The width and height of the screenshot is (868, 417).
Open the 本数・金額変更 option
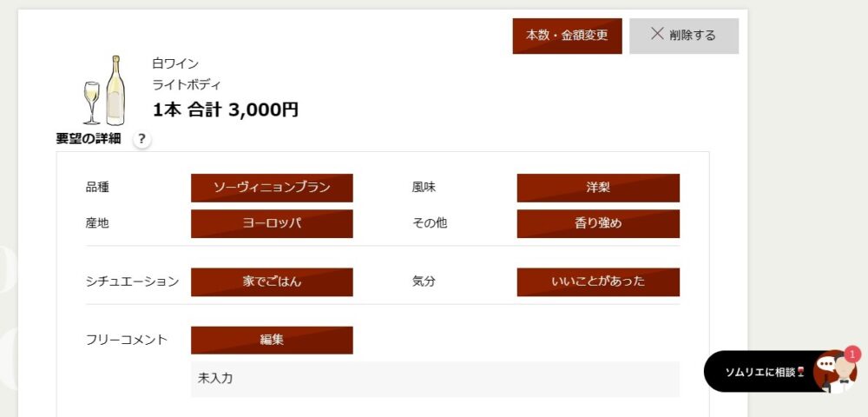567,36
